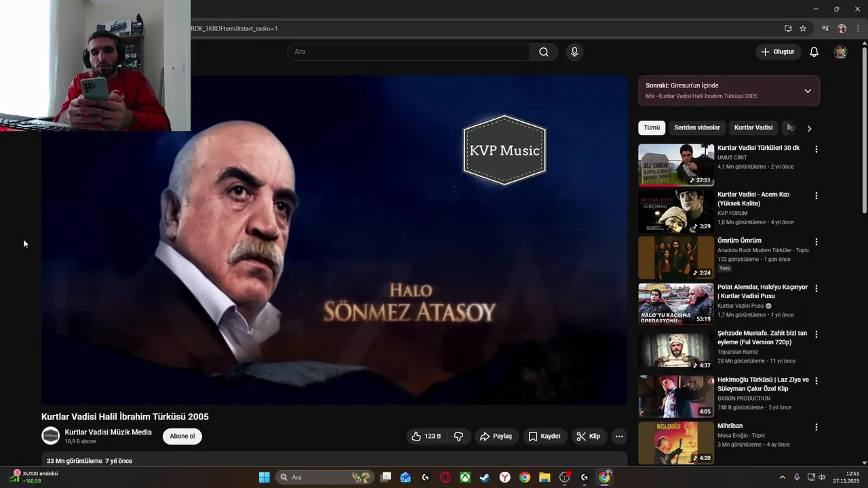
Task: Like the video with 123 B likes
Action: pos(426,436)
